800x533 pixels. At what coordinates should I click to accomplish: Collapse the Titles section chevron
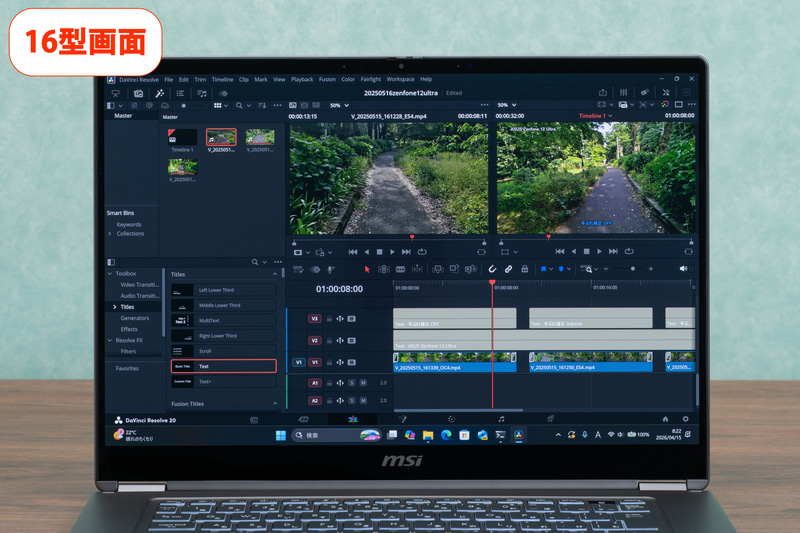[x=275, y=274]
